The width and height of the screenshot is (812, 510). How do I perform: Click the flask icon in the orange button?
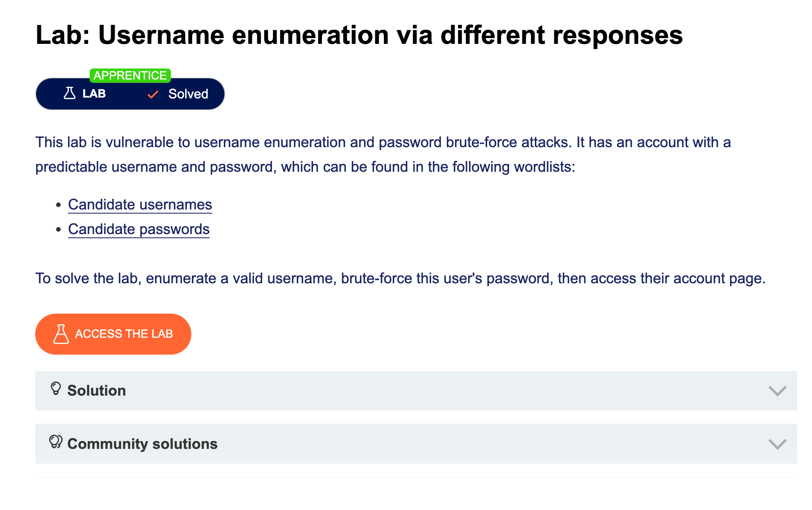click(61, 334)
